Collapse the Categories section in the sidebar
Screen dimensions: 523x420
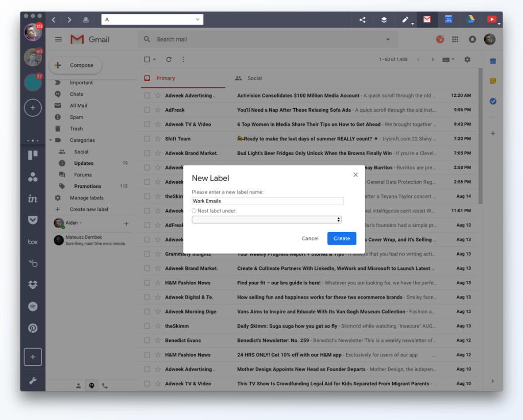click(x=51, y=140)
